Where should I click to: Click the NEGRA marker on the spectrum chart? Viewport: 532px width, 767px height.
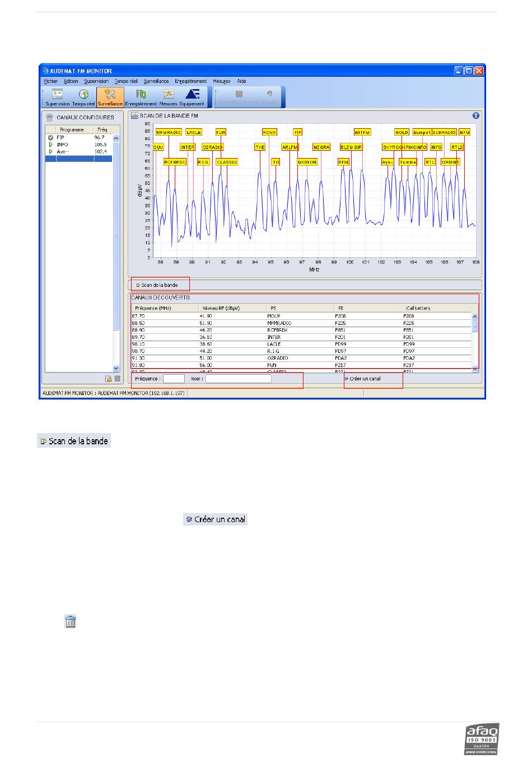click(x=321, y=147)
